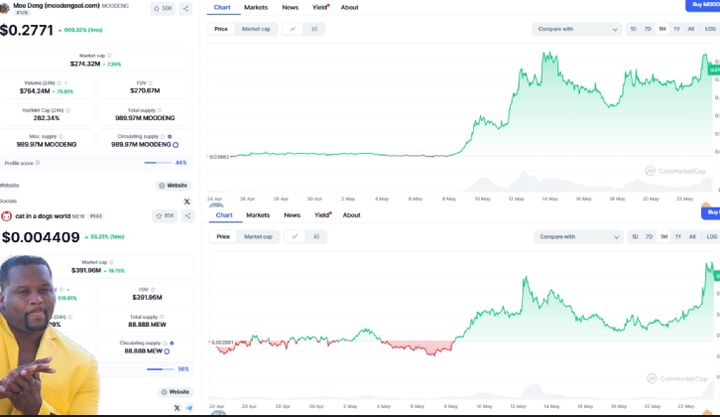
Task: Toggle Price view in Moo Deng chart
Action: tap(221, 29)
